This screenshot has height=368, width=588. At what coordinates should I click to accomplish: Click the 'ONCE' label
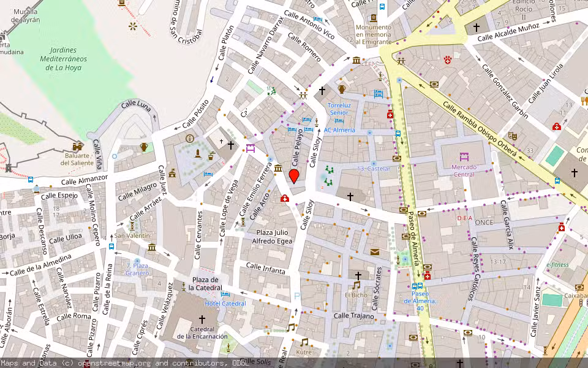[x=484, y=222]
